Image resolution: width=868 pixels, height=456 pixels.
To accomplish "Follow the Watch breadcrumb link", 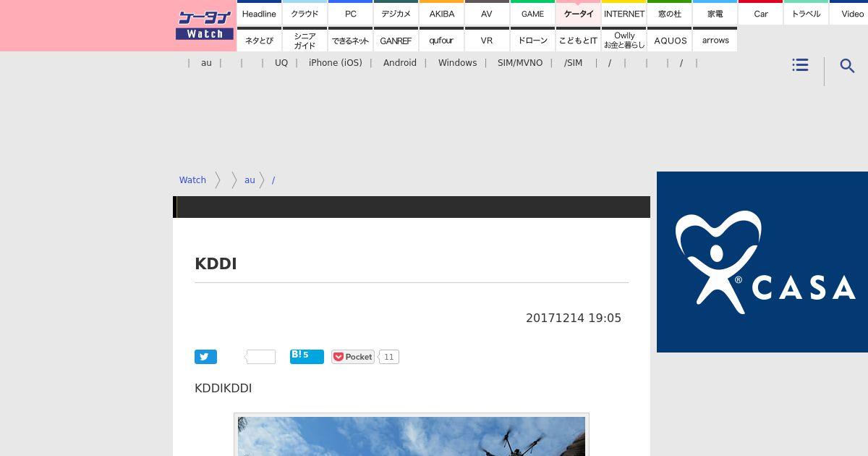I will pos(192,180).
